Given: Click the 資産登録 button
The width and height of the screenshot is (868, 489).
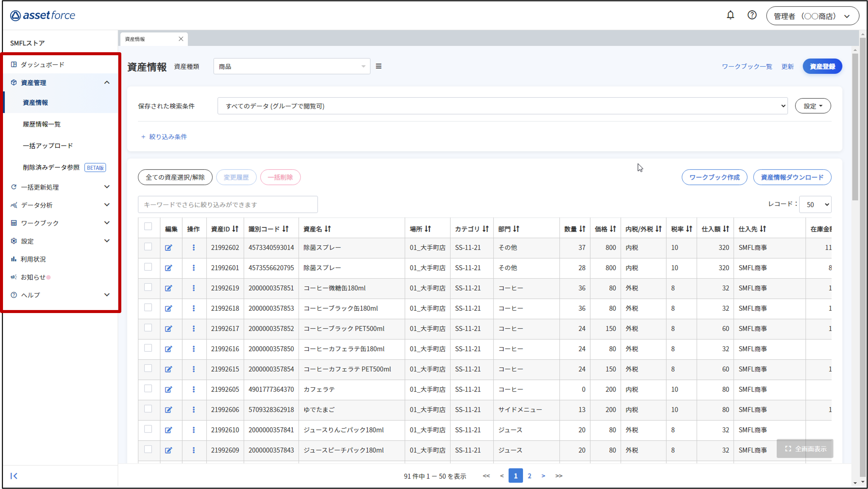Looking at the screenshot, I should click(x=822, y=67).
